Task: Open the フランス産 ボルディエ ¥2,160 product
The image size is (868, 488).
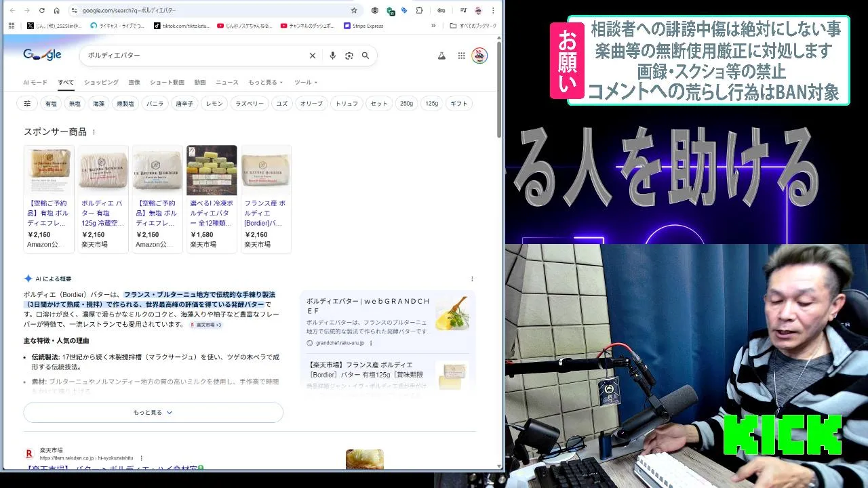Action: [x=266, y=198]
